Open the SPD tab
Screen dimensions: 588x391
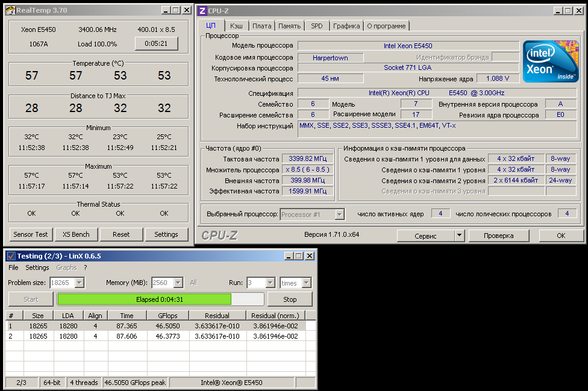[316, 26]
